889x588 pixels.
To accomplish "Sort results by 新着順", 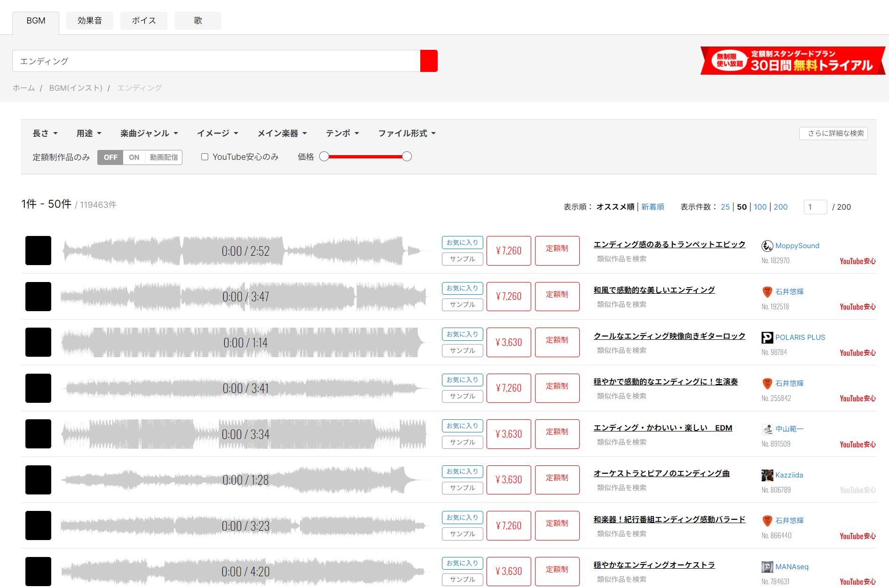I will pos(653,207).
